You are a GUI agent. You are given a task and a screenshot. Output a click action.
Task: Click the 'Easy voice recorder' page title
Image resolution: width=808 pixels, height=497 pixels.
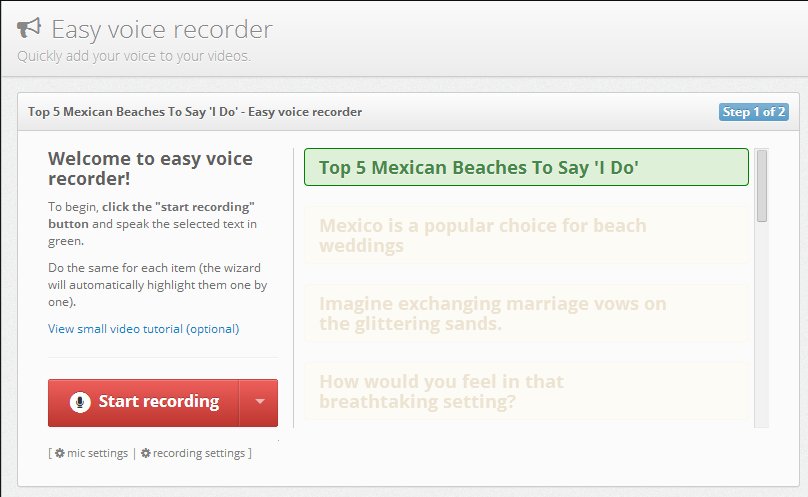pos(162,29)
